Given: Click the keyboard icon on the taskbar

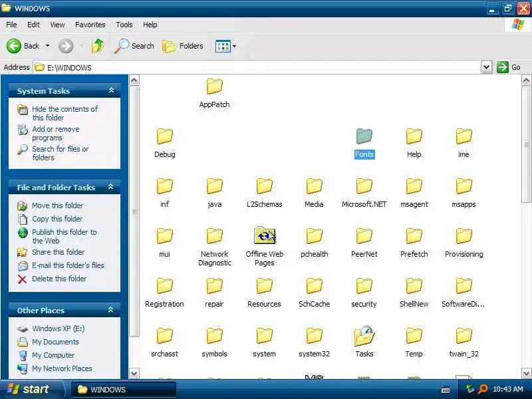Looking at the screenshot, I should 446,390.
